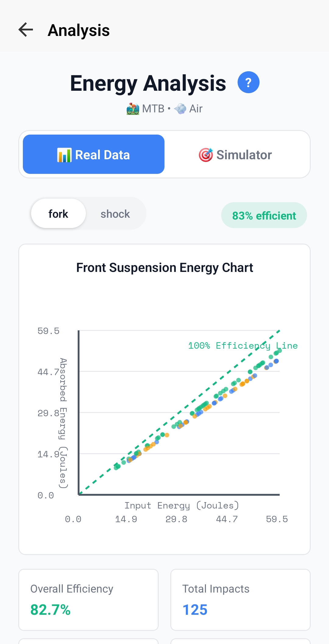
Task: Click the 83% efficient badge
Action: pyautogui.click(x=264, y=215)
